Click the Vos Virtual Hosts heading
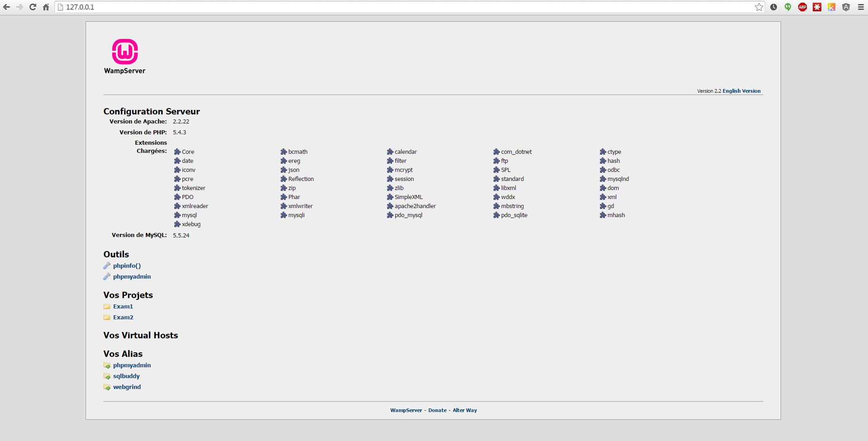The width and height of the screenshot is (868, 441). pos(140,336)
